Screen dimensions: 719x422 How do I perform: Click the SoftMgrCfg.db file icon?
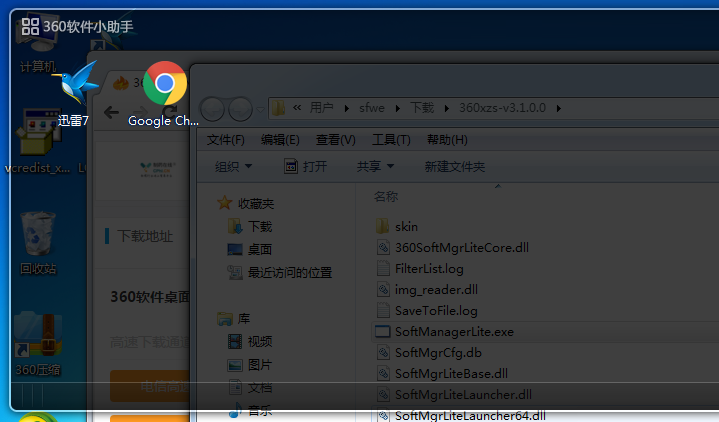click(x=383, y=352)
